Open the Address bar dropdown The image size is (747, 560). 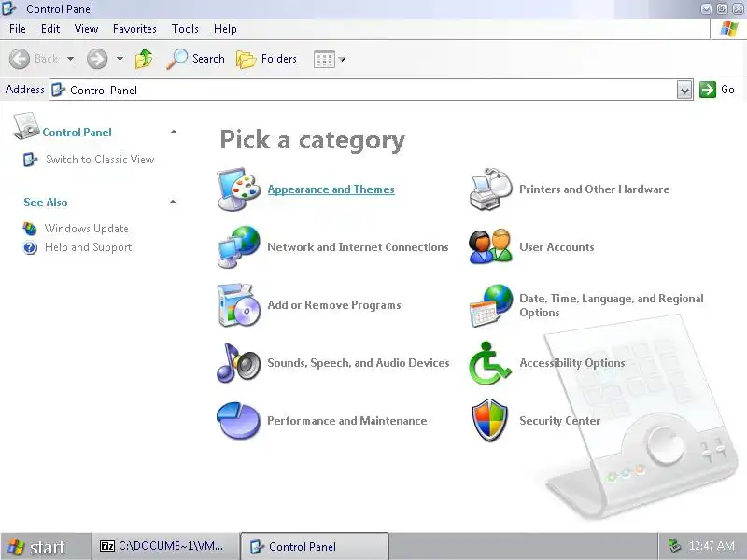tap(684, 90)
